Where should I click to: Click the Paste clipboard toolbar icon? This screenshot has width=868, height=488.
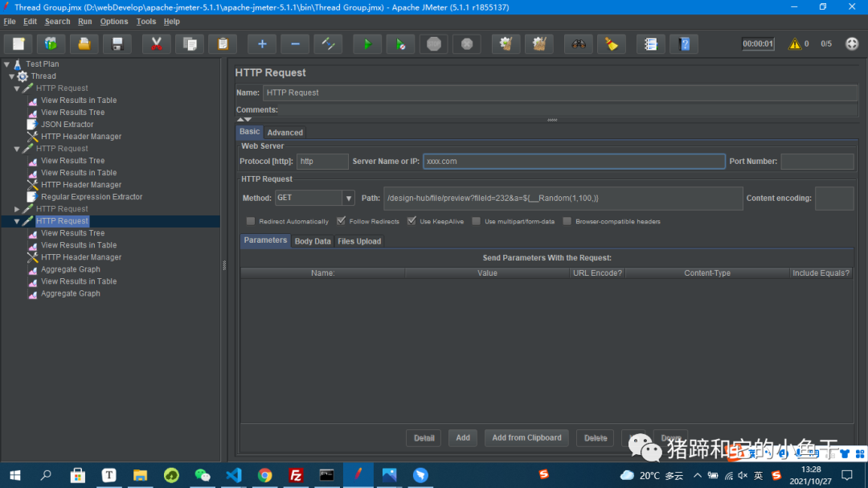pos(223,43)
